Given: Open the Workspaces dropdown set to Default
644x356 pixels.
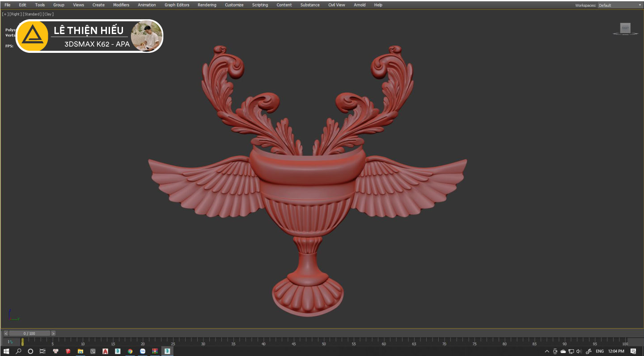Looking at the screenshot, I should coord(619,5).
